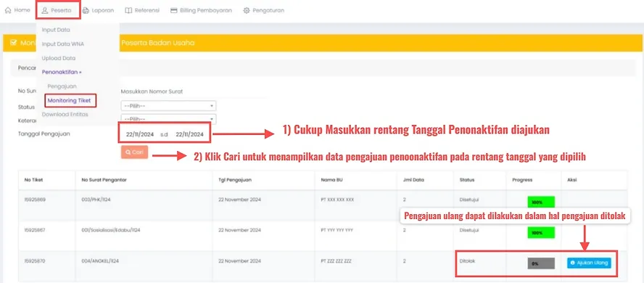Click ticket number 15925869

tap(35, 200)
